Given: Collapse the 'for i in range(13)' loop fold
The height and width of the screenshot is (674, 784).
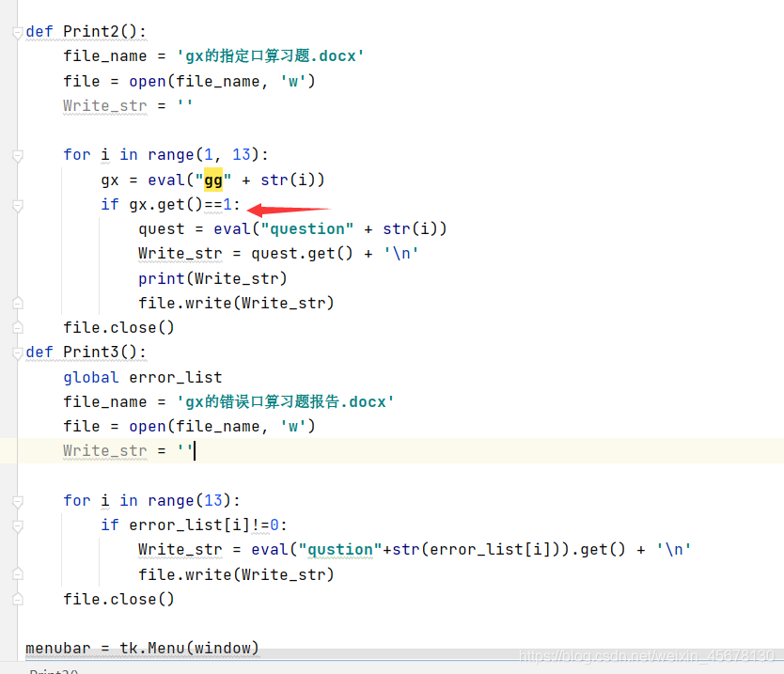Looking at the screenshot, I should tap(18, 501).
